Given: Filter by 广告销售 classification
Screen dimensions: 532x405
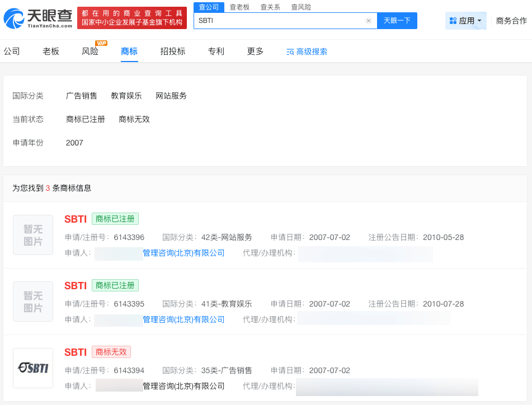Looking at the screenshot, I should 82,96.
